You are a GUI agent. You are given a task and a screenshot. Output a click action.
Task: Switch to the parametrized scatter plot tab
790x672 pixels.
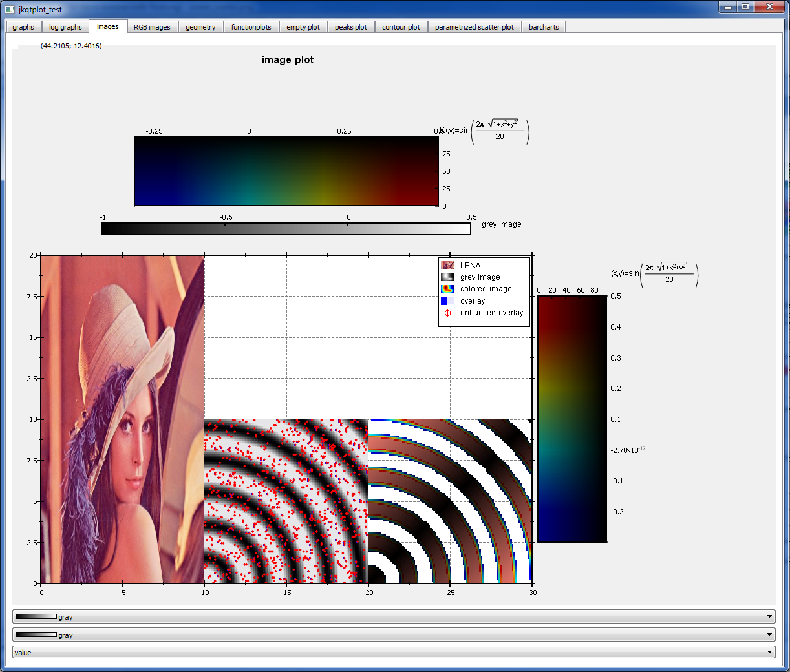pyautogui.click(x=475, y=26)
